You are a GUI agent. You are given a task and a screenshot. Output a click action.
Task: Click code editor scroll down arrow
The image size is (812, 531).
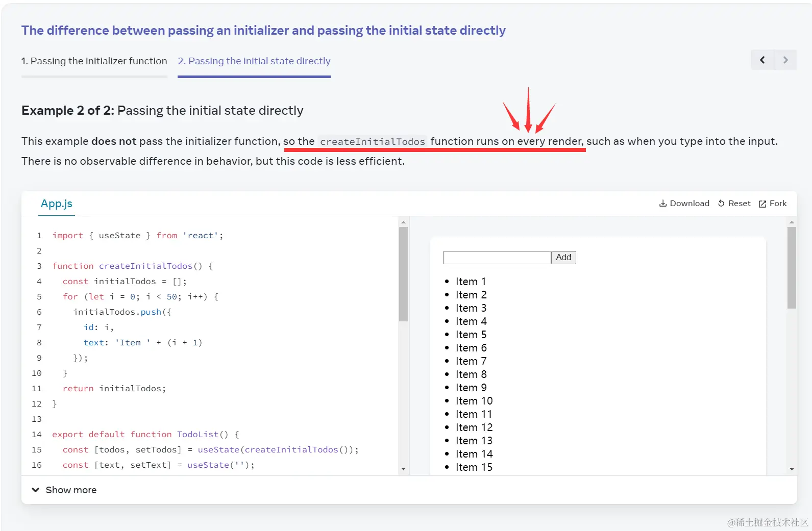tap(403, 469)
